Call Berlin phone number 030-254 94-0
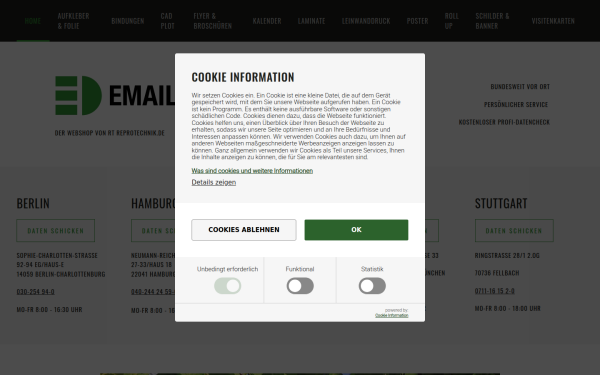Image resolution: width=600 pixels, height=375 pixels. pos(35,292)
